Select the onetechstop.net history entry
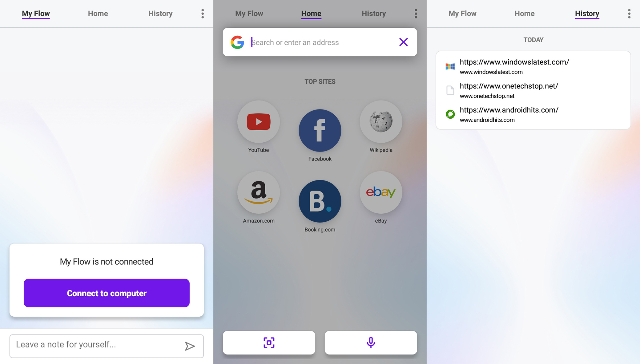 pos(533,90)
